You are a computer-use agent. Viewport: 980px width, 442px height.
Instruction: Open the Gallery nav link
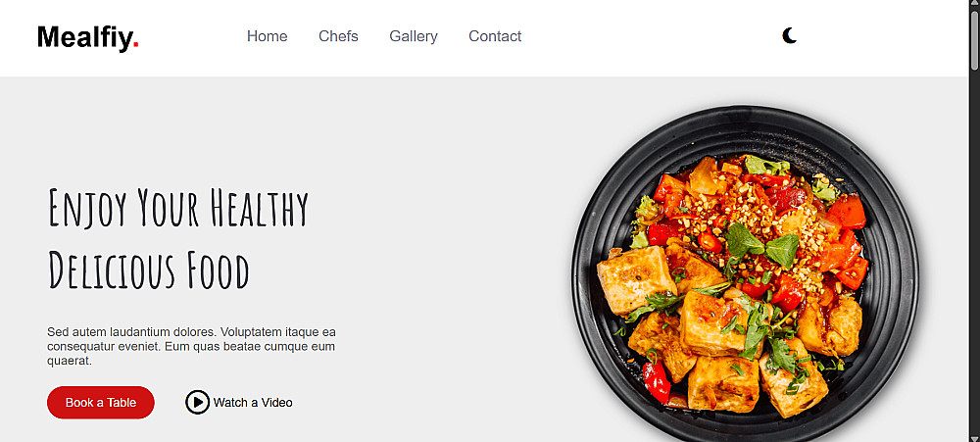coord(414,36)
